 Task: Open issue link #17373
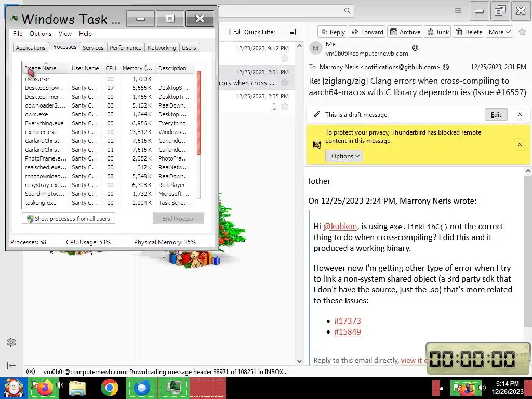pyautogui.click(x=348, y=321)
